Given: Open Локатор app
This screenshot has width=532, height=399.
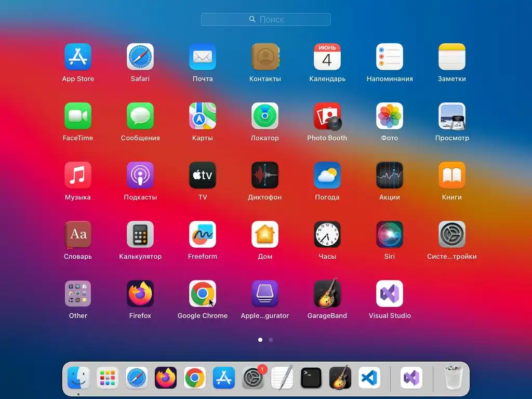Looking at the screenshot, I should 265,116.
